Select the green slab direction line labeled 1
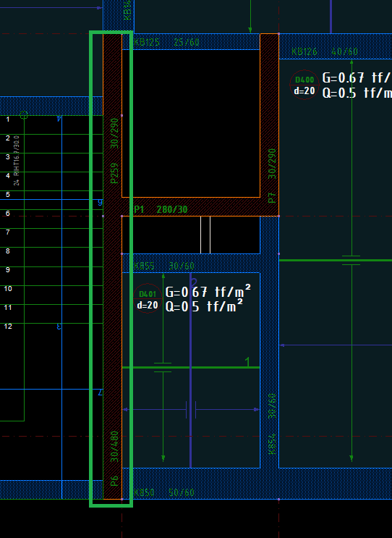 pos(191,367)
